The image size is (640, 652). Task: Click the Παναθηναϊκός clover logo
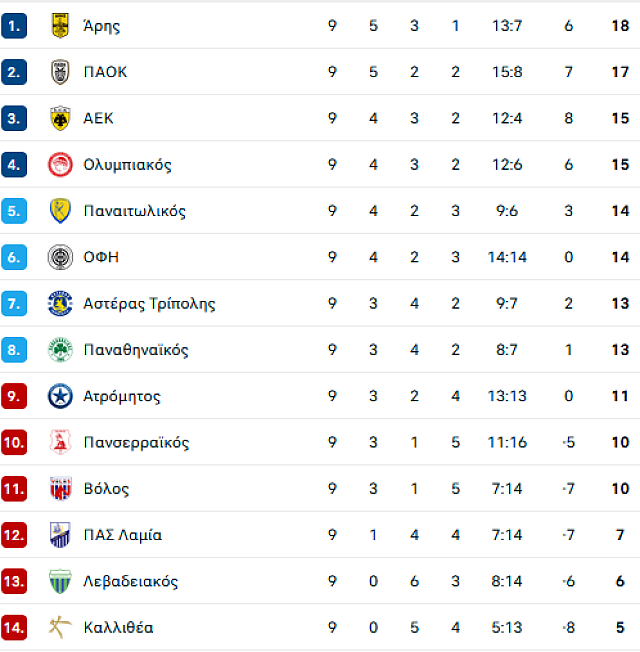(60, 350)
